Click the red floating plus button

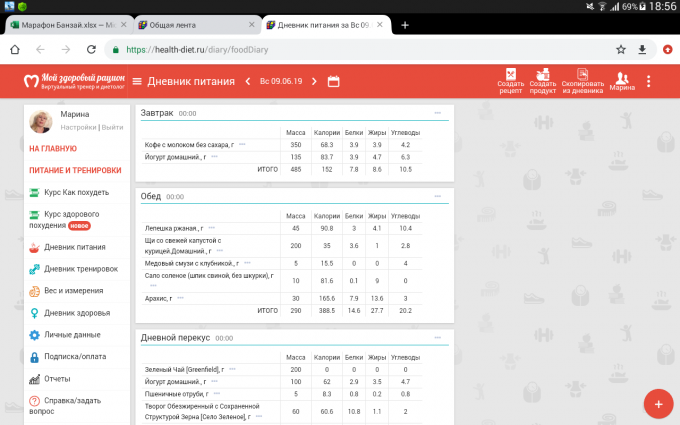pos(656,403)
